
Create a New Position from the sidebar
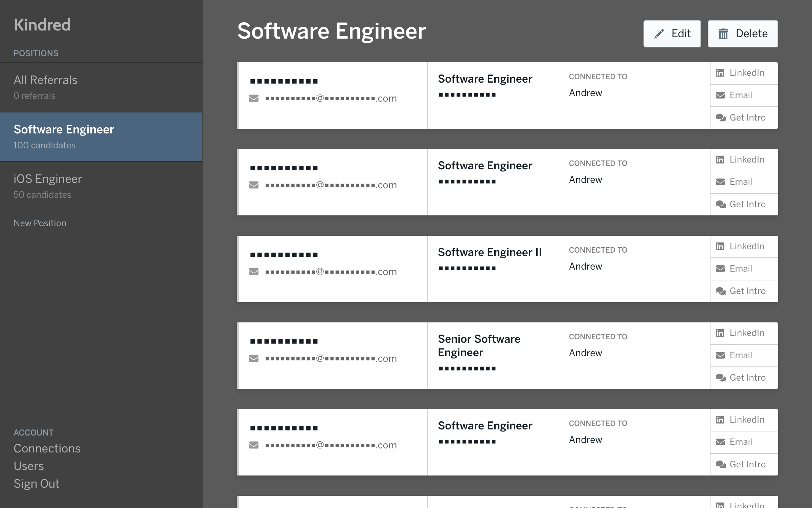pos(40,223)
